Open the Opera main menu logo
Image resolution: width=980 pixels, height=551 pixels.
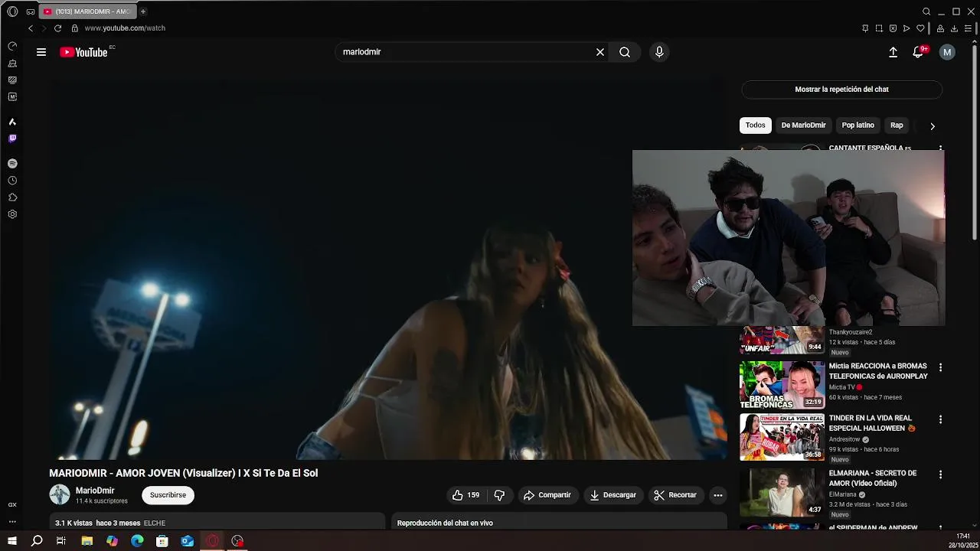(x=12, y=11)
